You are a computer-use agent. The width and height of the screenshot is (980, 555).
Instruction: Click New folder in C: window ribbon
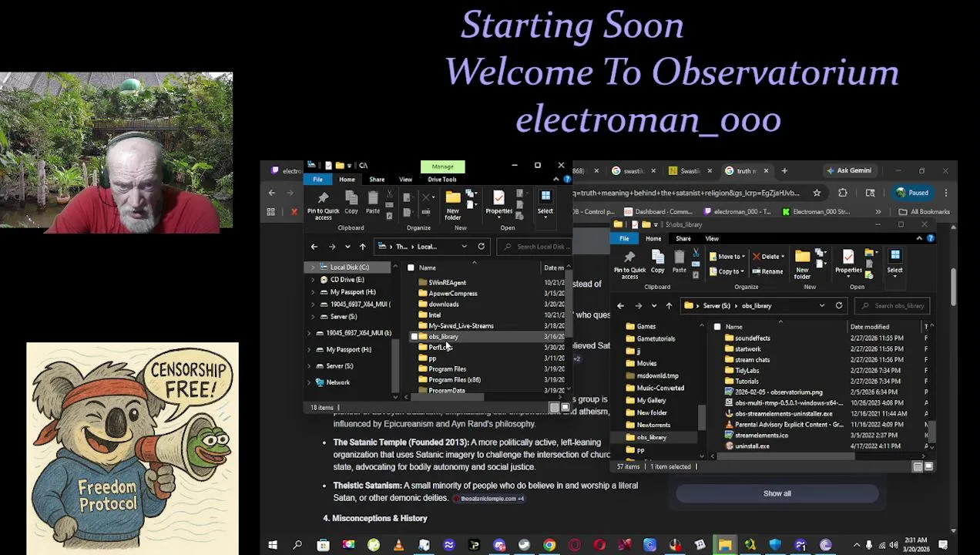coord(452,204)
